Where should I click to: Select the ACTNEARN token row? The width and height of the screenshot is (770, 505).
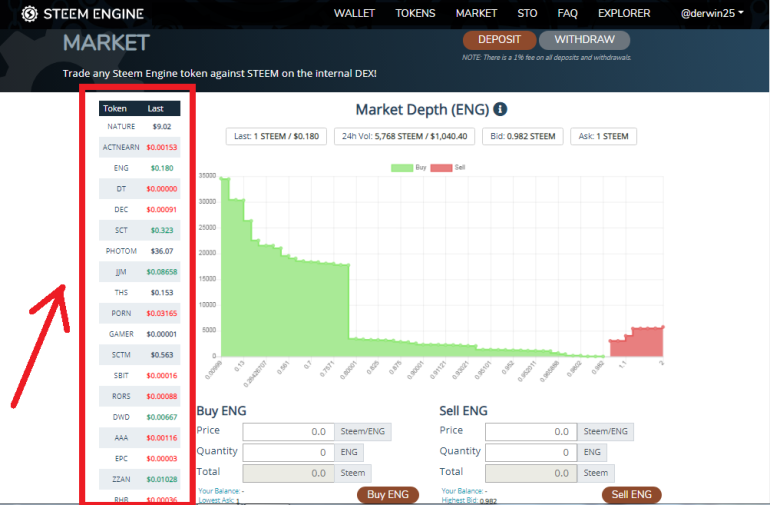[x=139, y=147]
